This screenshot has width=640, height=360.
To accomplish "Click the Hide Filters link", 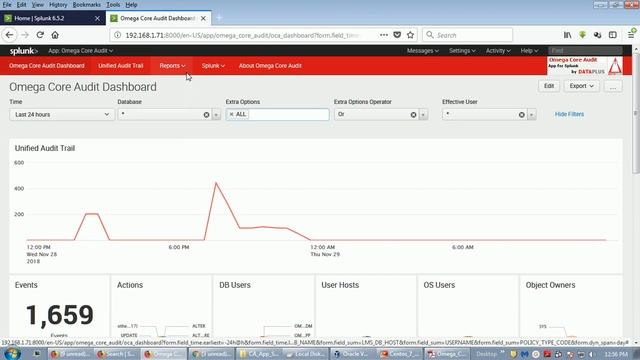I will coord(569,114).
